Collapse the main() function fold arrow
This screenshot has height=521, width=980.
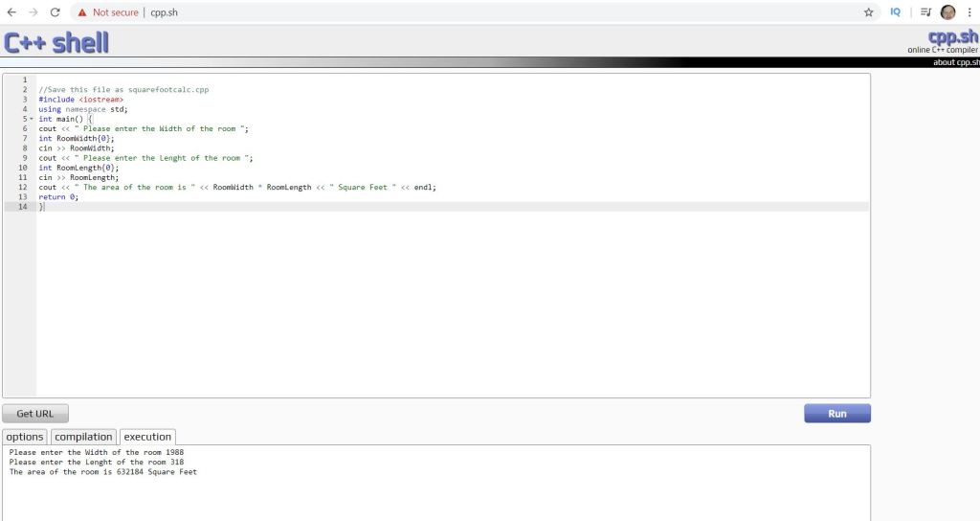pos(32,119)
